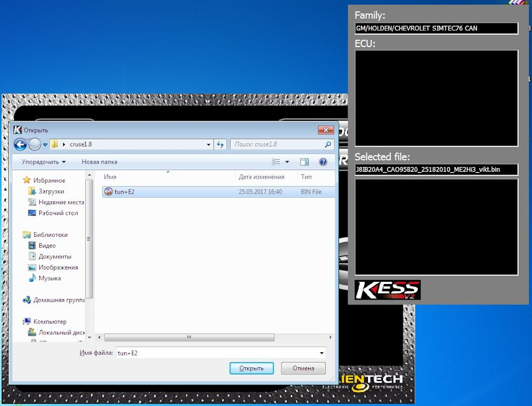Click the Selected file name field
The image size is (532, 406).
coord(436,170)
